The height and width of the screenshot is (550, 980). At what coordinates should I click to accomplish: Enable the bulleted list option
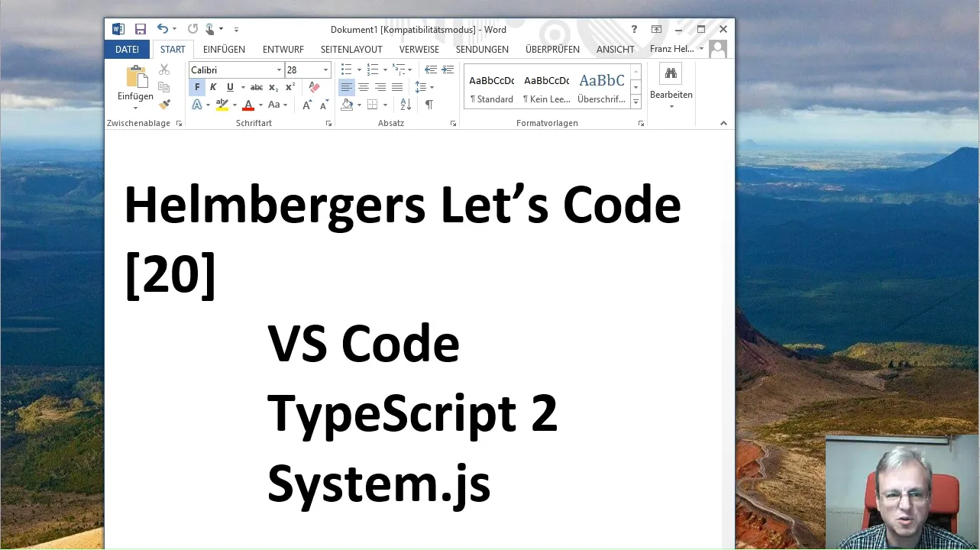point(345,70)
